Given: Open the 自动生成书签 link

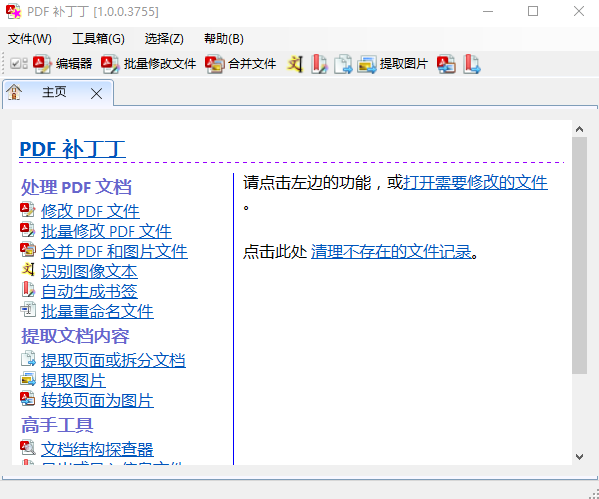Looking at the screenshot, I should point(89,291).
